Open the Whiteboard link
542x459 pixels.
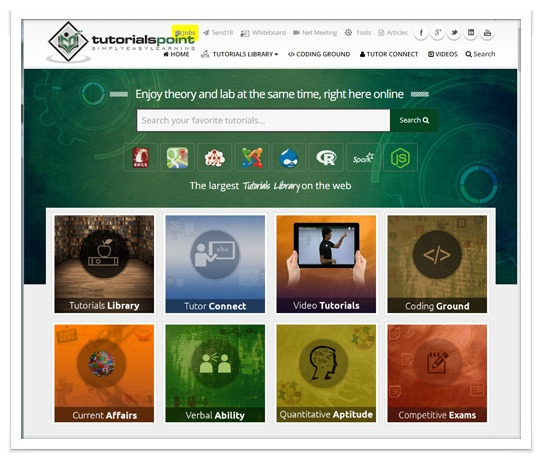[263, 33]
